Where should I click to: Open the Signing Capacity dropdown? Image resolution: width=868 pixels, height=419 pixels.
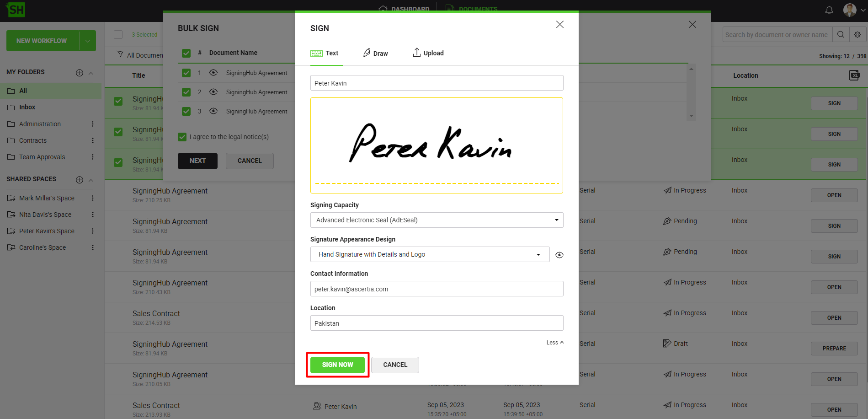click(437, 220)
